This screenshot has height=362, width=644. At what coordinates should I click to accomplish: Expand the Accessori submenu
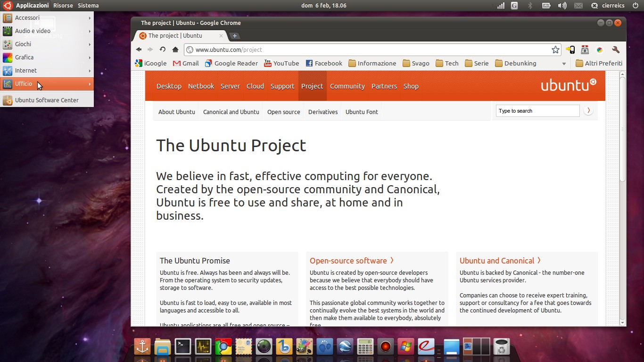click(x=47, y=18)
